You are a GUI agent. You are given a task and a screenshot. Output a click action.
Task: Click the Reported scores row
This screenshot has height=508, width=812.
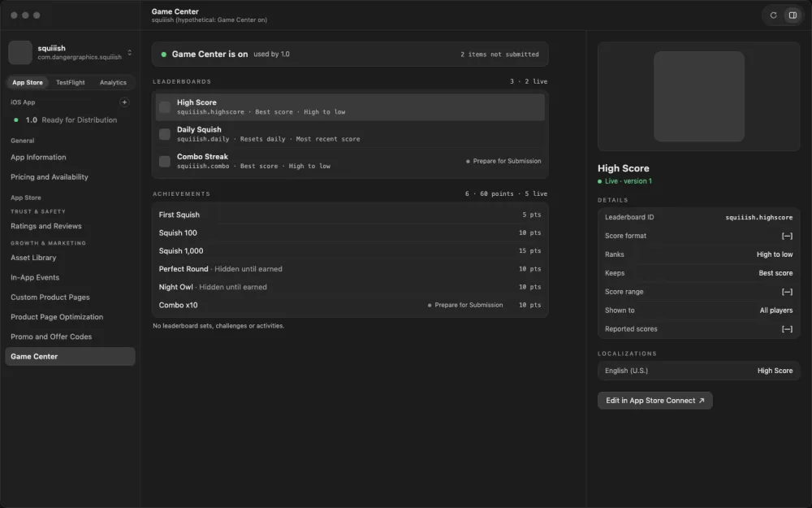698,329
